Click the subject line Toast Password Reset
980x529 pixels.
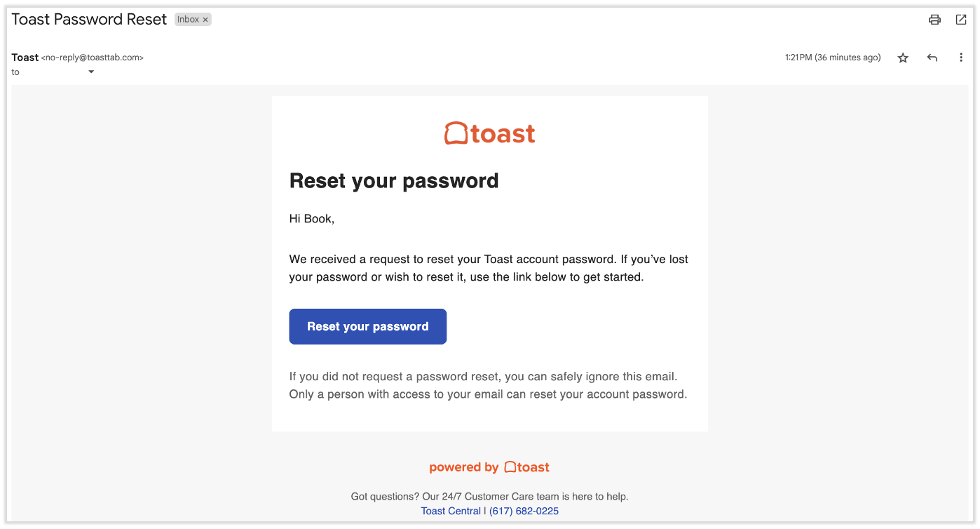click(89, 19)
